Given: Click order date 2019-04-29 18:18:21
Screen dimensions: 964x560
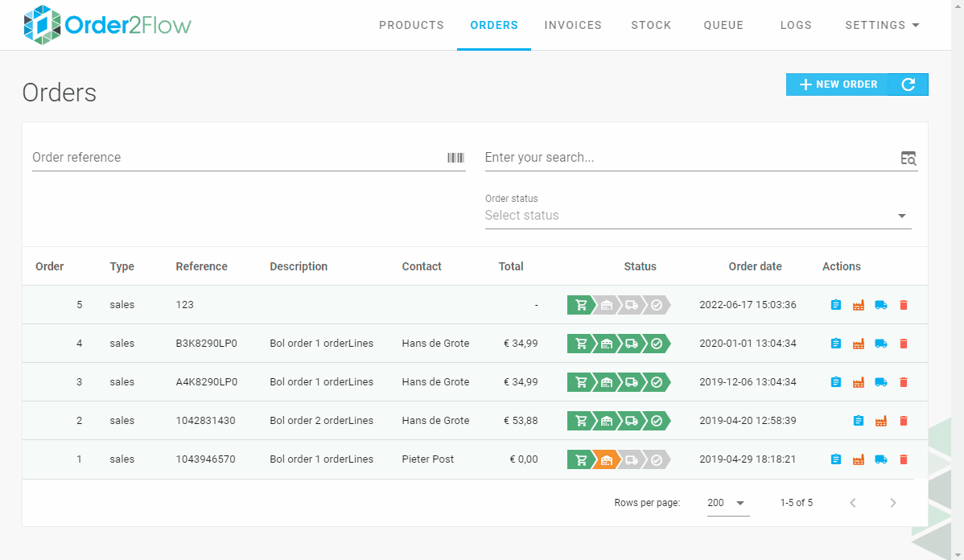Looking at the screenshot, I should (x=748, y=459).
